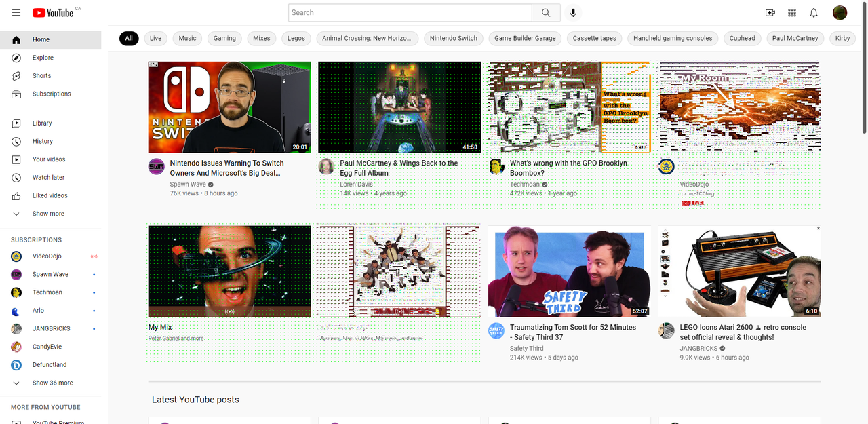The image size is (868, 424).
Task: Open Spawn Wave subscription channel
Action: coord(51,274)
